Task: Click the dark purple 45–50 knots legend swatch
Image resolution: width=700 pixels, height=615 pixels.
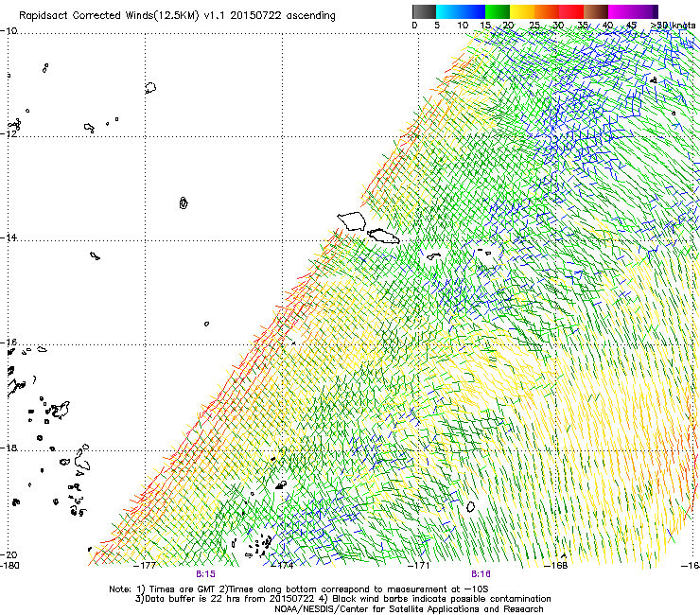Action: (x=645, y=11)
